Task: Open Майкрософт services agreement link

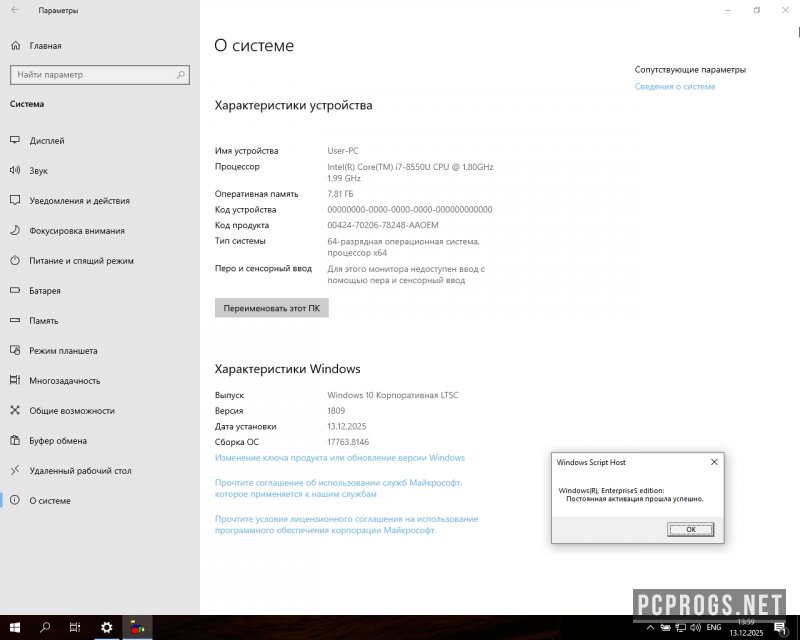Action: coord(338,488)
